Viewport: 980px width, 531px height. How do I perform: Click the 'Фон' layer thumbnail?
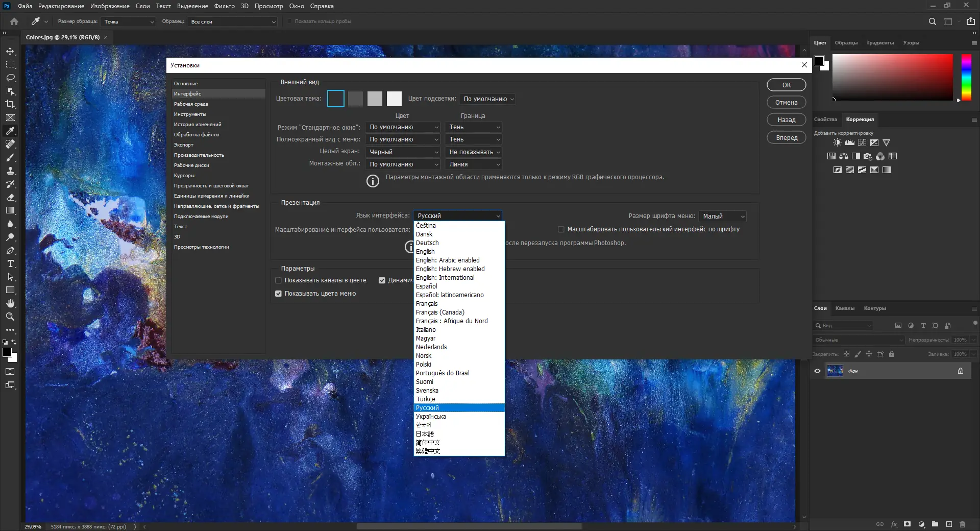pyautogui.click(x=835, y=371)
